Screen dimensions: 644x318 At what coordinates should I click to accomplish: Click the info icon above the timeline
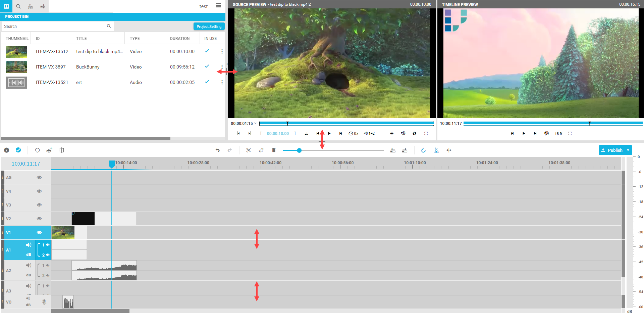[6, 150]
